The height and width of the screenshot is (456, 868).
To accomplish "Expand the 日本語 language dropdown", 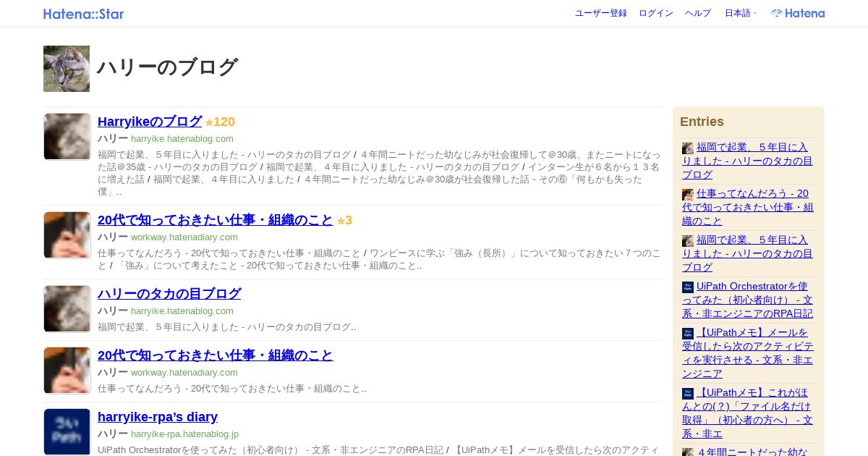I will click(741, 13).
